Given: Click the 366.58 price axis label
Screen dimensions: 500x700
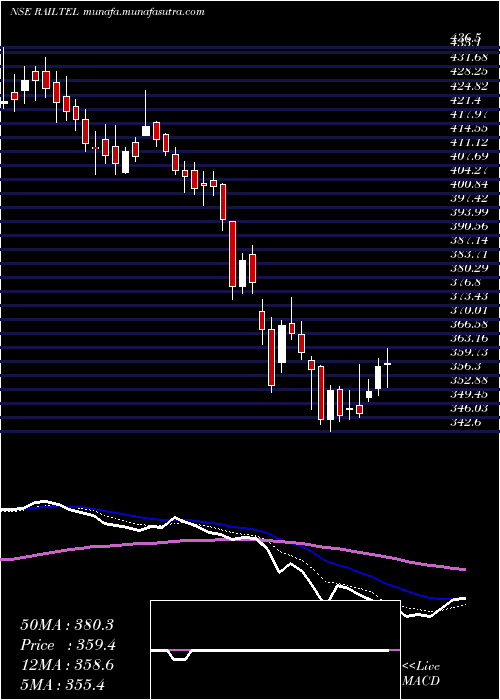Looking at the screenshot, I should point(471,324).
